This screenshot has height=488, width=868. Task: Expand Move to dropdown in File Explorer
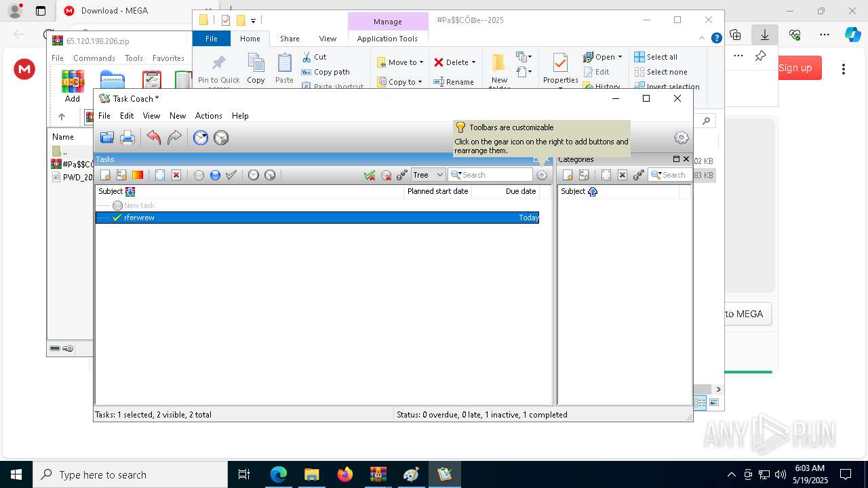(x=421, y=62)
